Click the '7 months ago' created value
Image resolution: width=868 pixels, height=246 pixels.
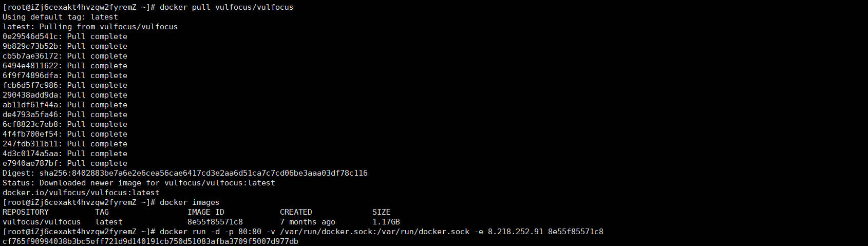coord(308,222)
